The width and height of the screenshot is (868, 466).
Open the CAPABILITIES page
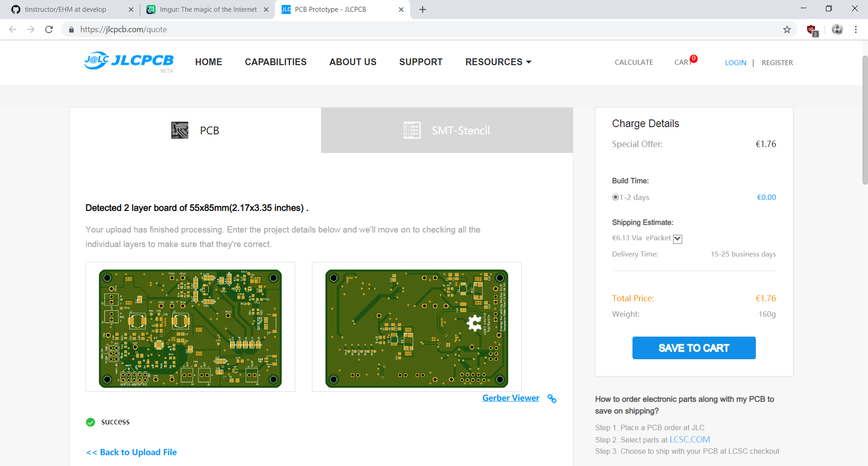(276, 62)
